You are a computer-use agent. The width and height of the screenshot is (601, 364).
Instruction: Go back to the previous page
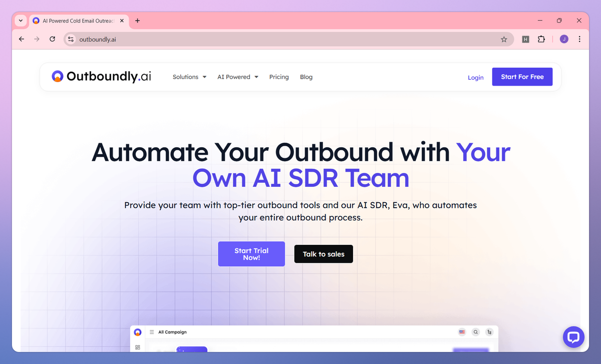[x=21, y=39]
